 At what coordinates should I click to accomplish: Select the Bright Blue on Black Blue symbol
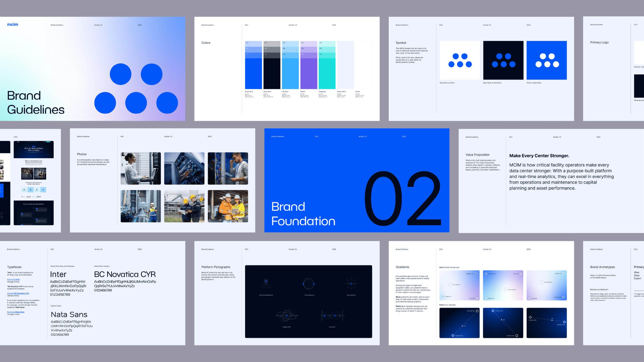(503, 60)
